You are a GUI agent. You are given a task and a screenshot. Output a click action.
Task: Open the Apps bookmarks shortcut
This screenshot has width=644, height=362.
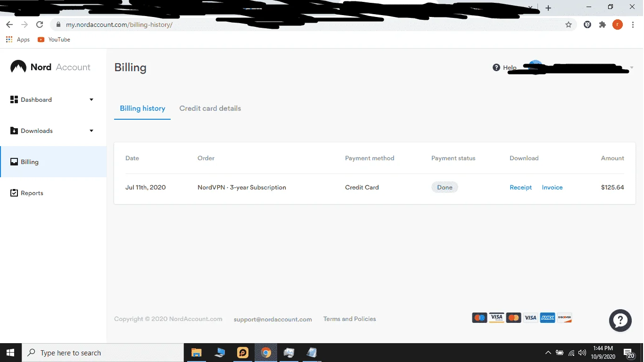tap(18, 40)
